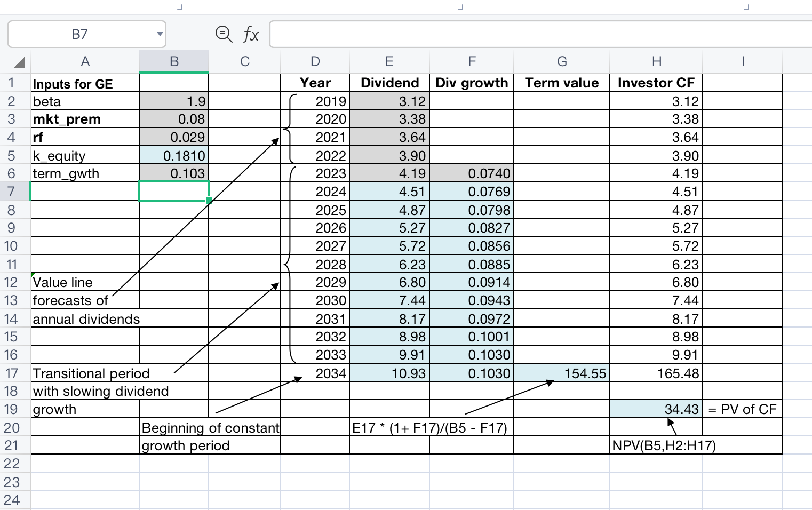Select the 'rf' label cell

tap(85, 137)
